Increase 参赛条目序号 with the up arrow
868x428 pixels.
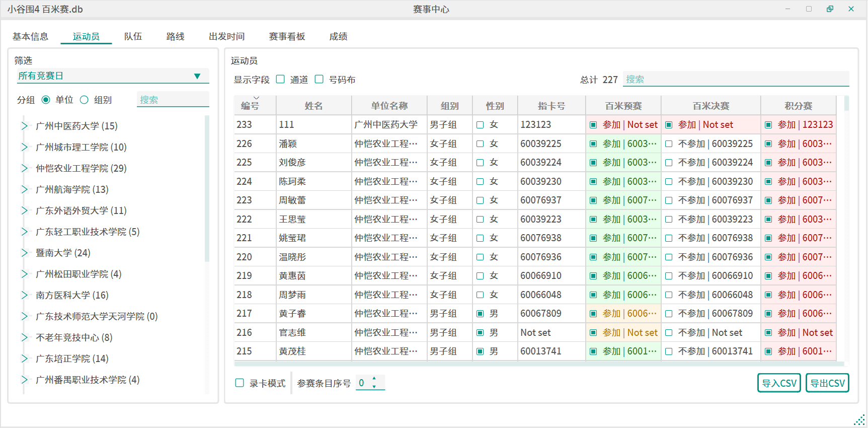374,379
